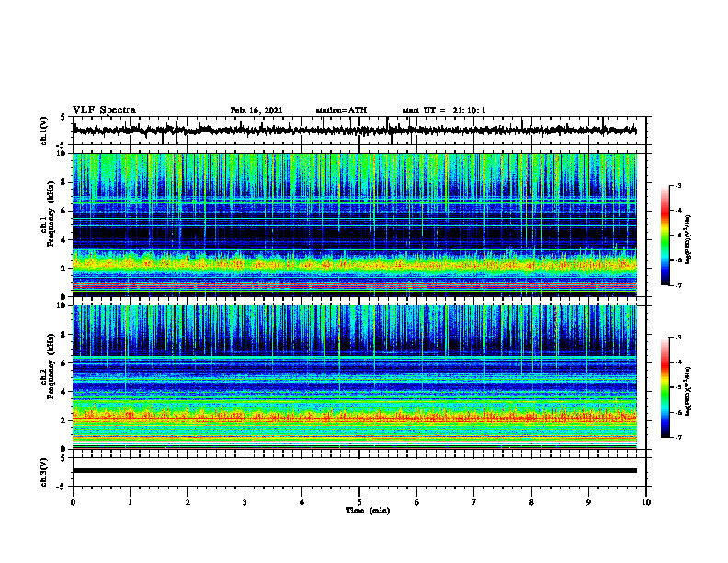Click time axis tick label "3"

[245, 502]
